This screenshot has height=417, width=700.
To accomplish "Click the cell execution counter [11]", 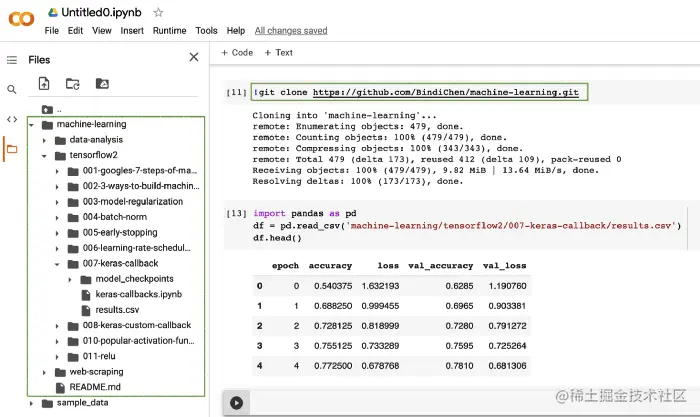I will pos(237,92).
